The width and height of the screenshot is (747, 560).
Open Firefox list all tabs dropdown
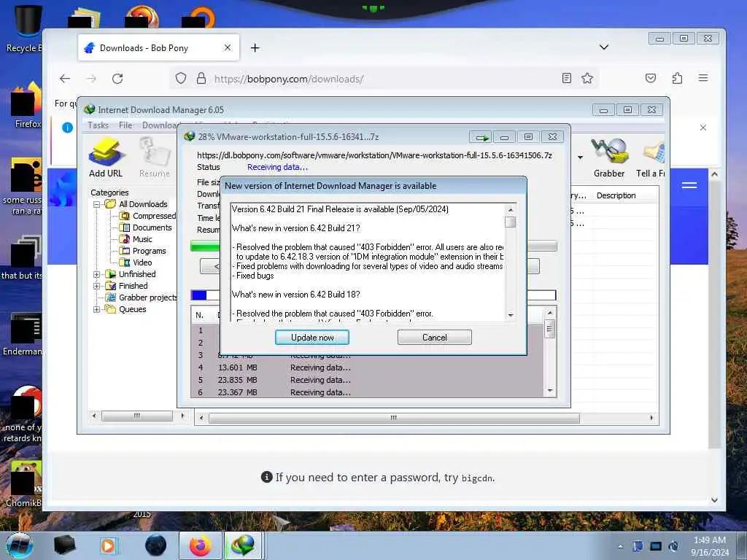(x=603, y=47)
